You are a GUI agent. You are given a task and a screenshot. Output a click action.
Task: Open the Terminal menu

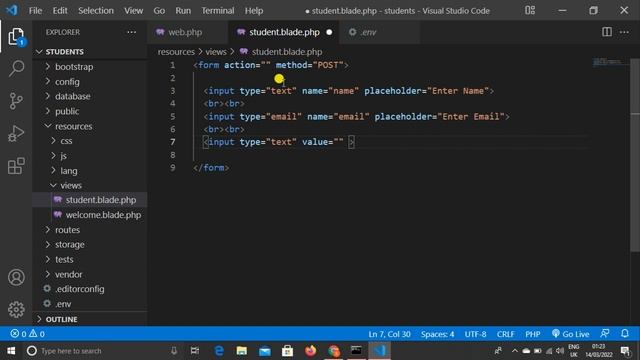[218, 11]
